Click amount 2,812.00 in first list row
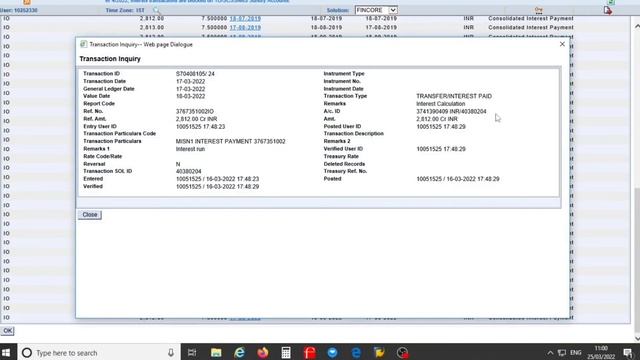The width and height of the screenshot is (640, 360). [151, 19]
